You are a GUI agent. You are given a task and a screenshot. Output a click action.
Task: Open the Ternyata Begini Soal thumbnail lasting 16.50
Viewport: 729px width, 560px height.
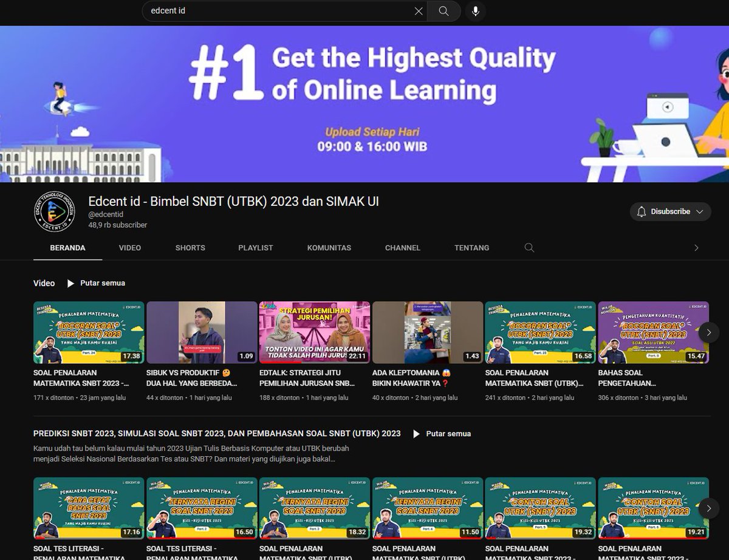point(202,508)
